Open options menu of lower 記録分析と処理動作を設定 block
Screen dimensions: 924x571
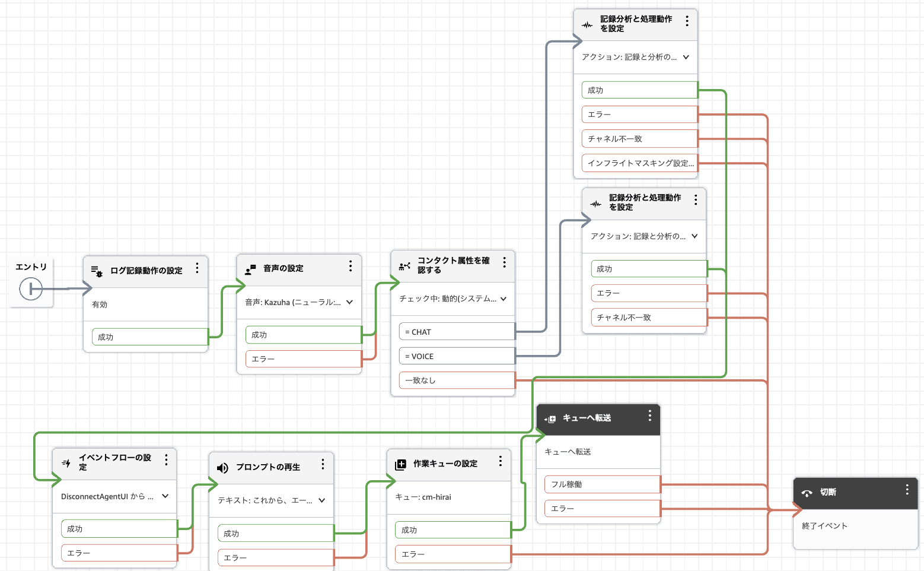point(696,199)
